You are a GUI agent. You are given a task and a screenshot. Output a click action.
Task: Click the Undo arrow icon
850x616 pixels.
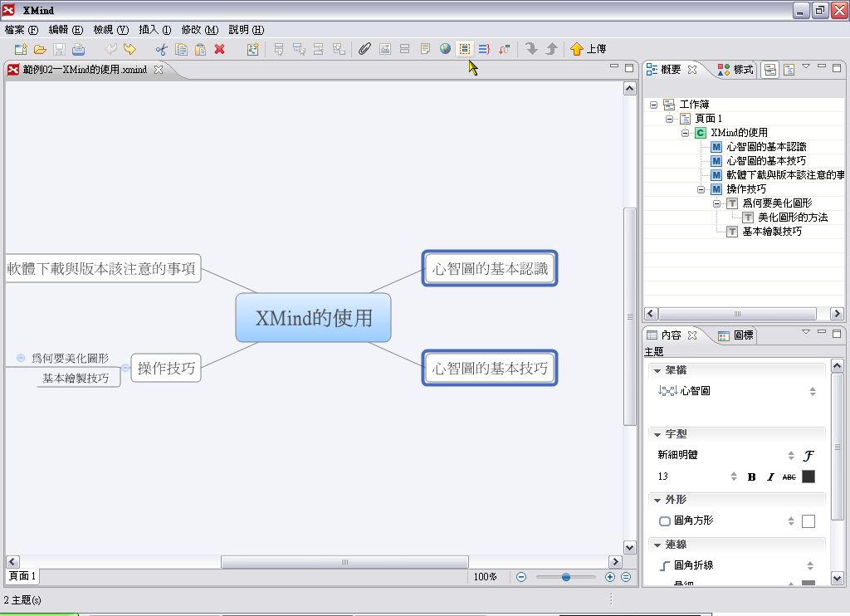[110, 49]
